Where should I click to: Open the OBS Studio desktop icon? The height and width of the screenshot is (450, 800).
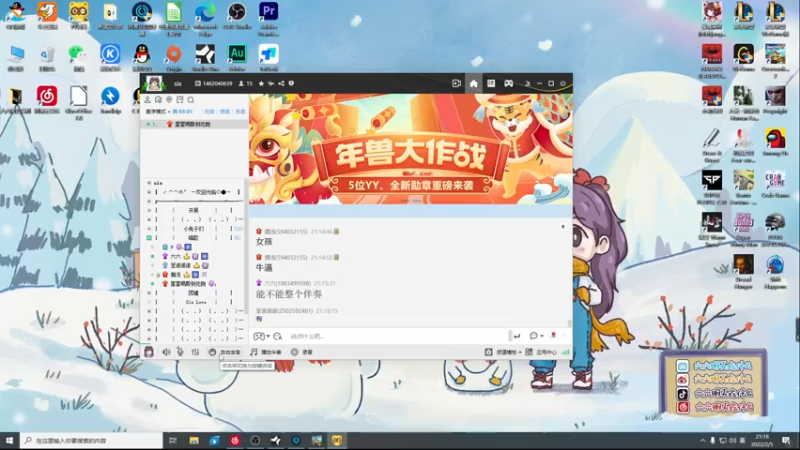coord(237,15)
